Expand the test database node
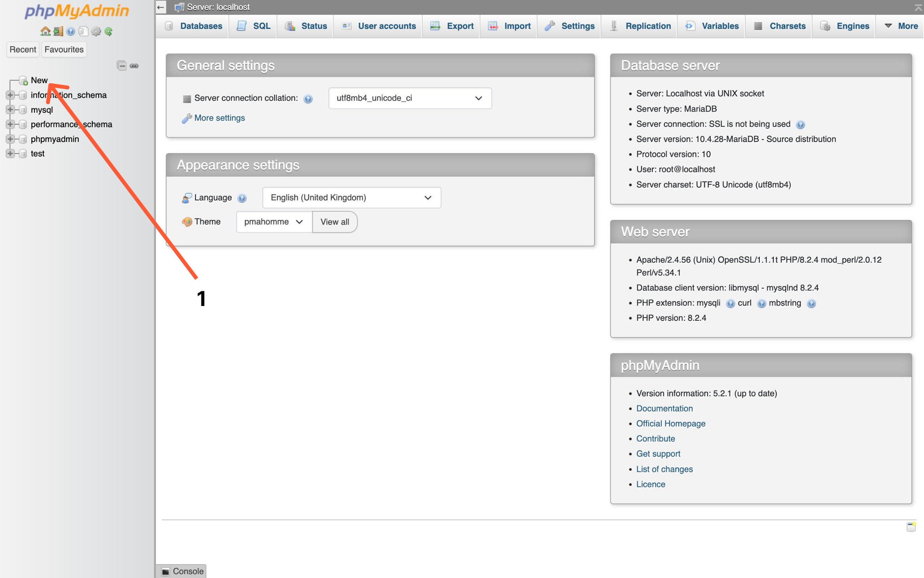Image resolution: width=924 pixels, height=578 pixels. pyautogui.click(x=10, y=153)
